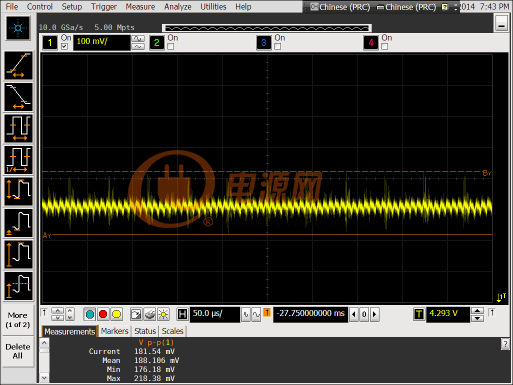The width and height of the screenshot is (513, 385).
Task: Click the Delete All button
Action: [x=18, y=351]
